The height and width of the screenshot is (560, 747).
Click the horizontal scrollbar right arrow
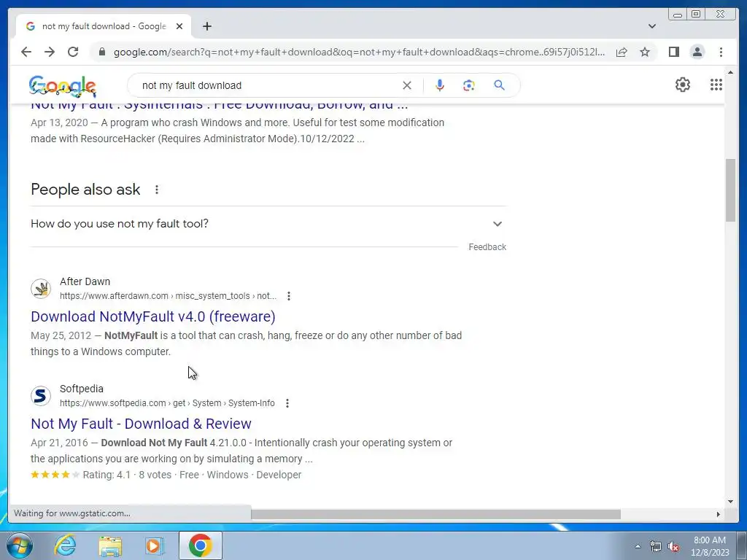719,514
